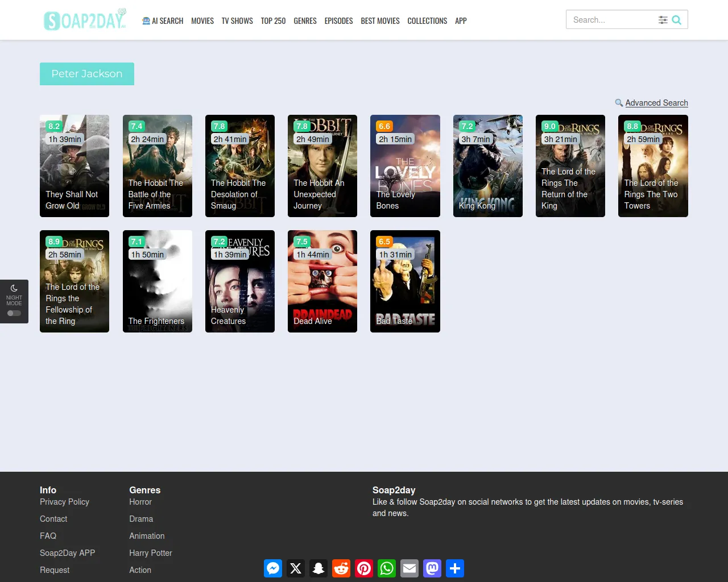Image resolution: width=728 pixels, height=582 pixels.
Task: Share via WhatsApp icon
Action: click(387, 568)
